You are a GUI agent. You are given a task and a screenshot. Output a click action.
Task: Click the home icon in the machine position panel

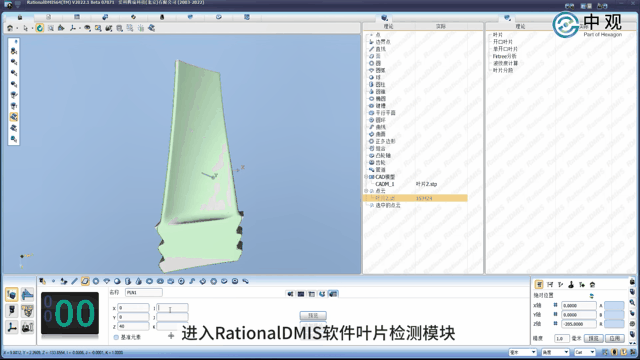(x=592, y=284)
